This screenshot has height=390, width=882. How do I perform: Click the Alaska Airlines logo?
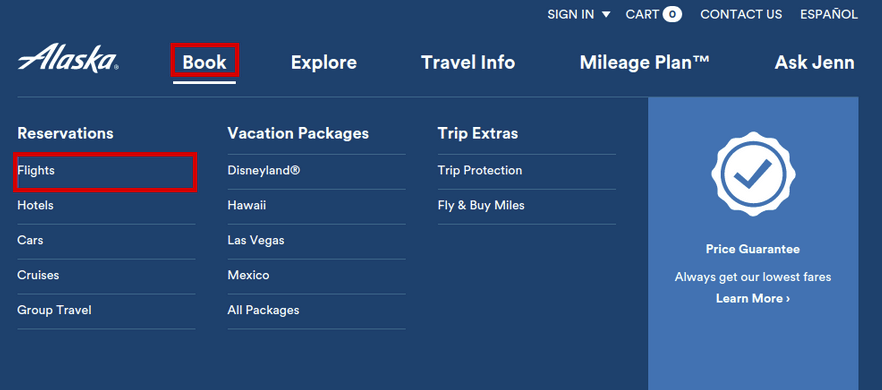pyautogui.click(x=68, y=58)
